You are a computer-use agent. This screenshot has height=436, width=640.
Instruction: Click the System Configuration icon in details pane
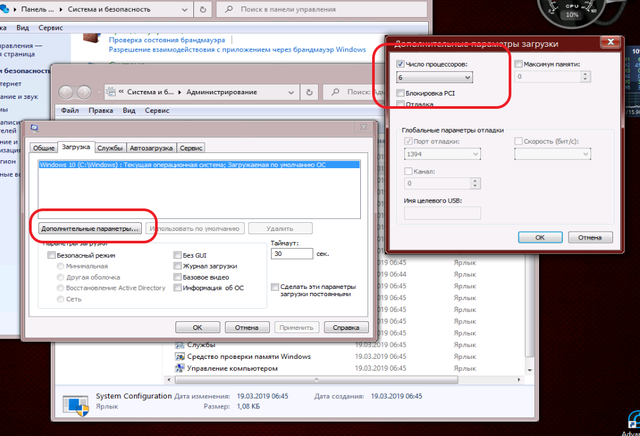[76, 405]
